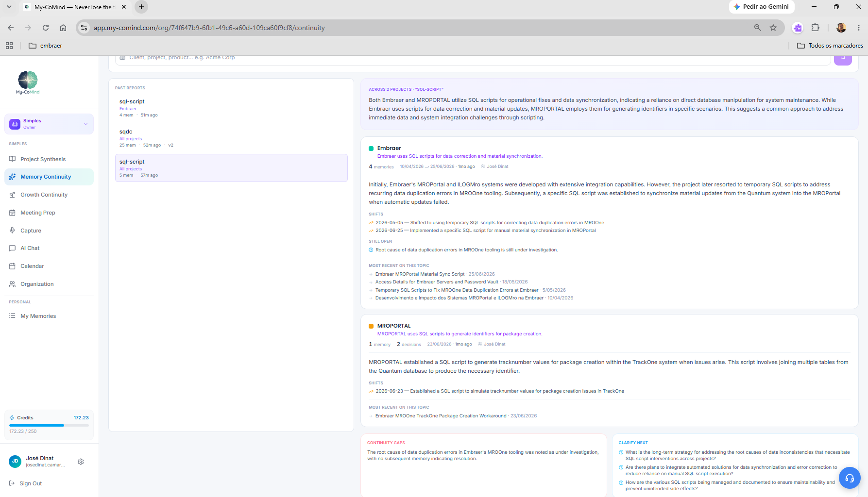This screenshot has width=868, height=497.
Task: Click 4 memories count on Embraer card
Action: click(x=381, y=166)
